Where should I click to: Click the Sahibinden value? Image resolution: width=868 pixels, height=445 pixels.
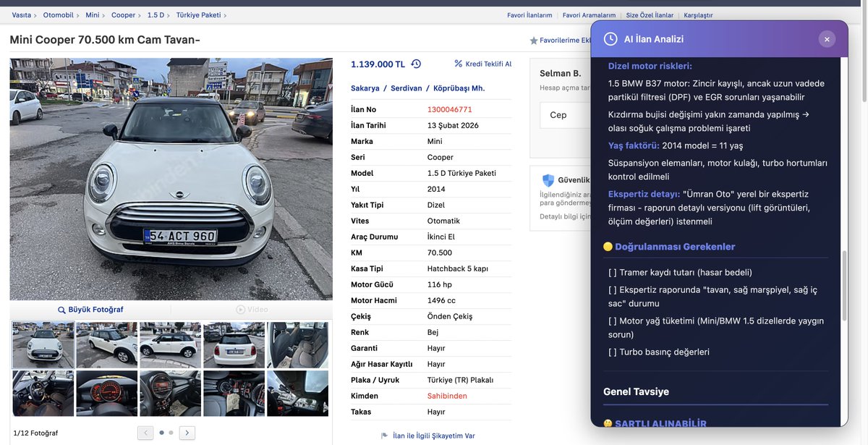point(447,396)
